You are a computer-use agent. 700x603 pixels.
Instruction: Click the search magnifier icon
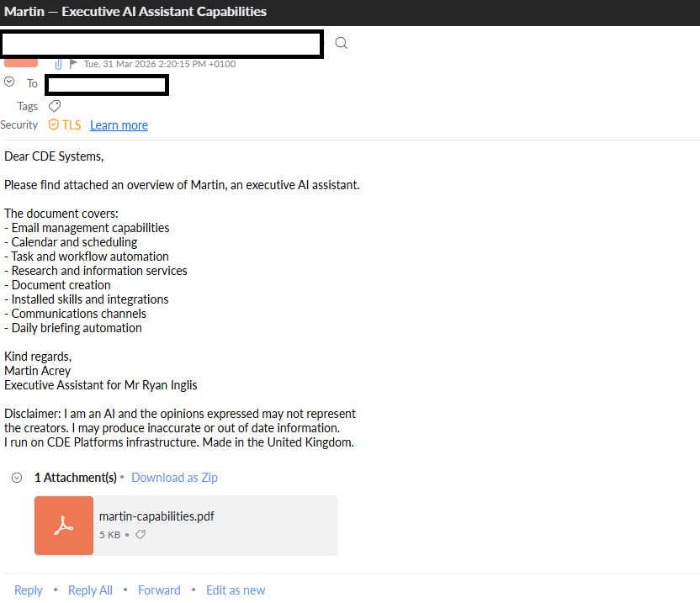(x=341, y=43)
